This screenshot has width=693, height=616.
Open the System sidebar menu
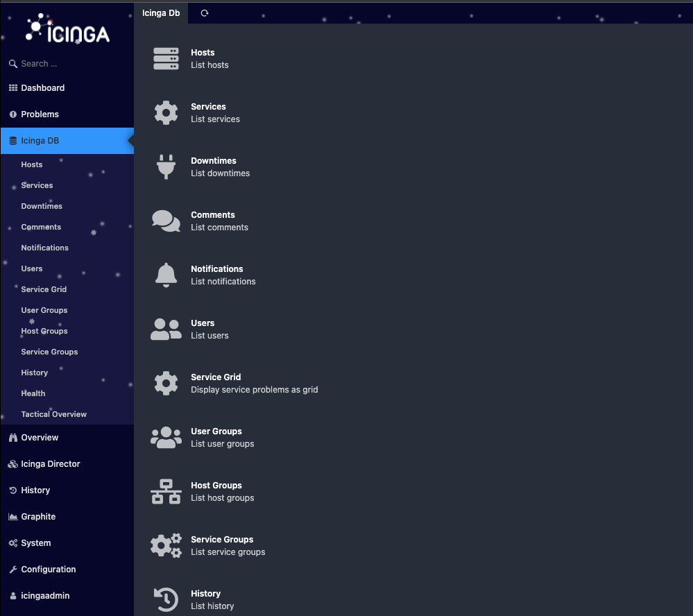coord(36,542)
